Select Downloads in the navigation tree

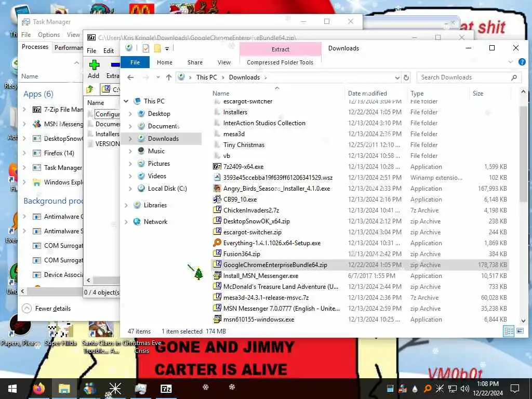[163, 138]
